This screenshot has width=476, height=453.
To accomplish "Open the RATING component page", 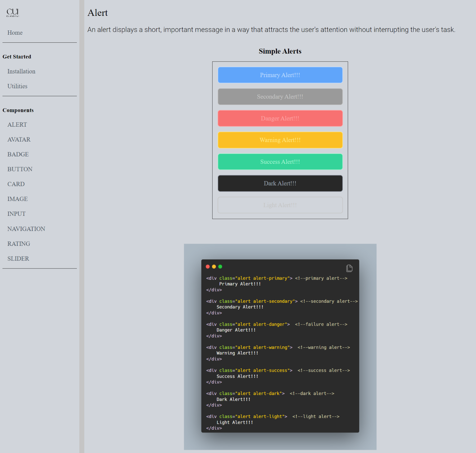I will tap(19, 244).
